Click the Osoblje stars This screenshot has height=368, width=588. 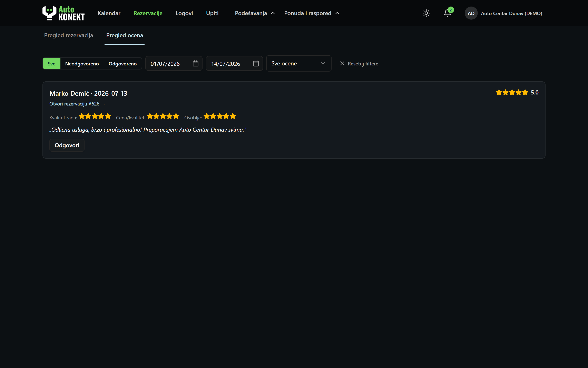[220, 116]
